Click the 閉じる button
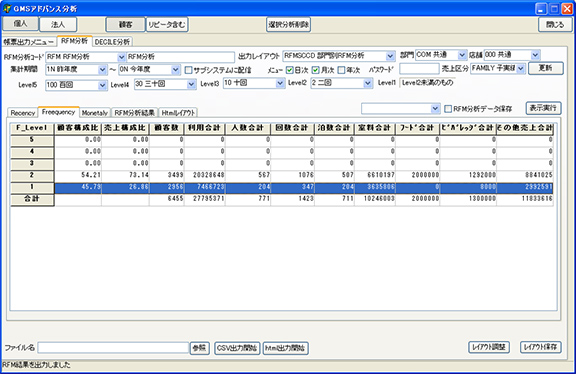The image size is (576, 374). (x=555, y=25)
